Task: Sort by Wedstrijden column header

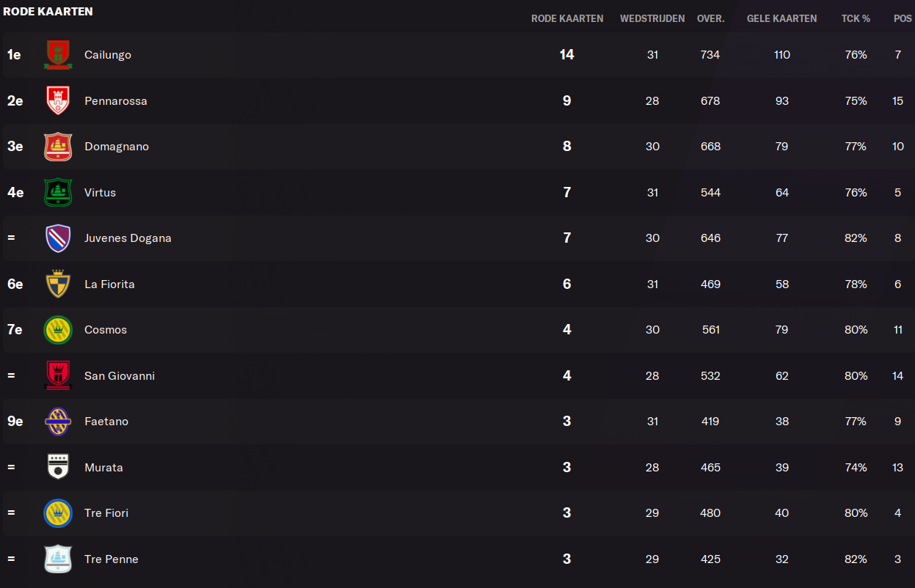Action: 652,18
